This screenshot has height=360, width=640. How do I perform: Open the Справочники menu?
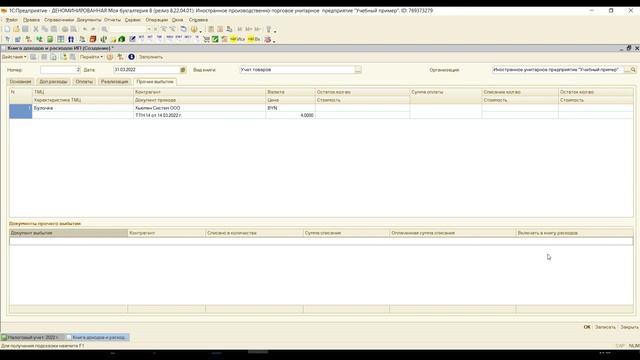pos(59,20)
